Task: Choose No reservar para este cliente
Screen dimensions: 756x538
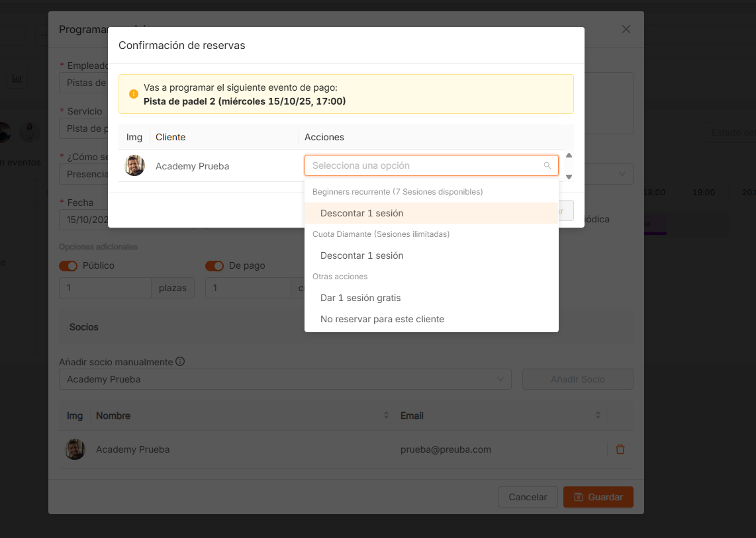Action: pos(382,319)
